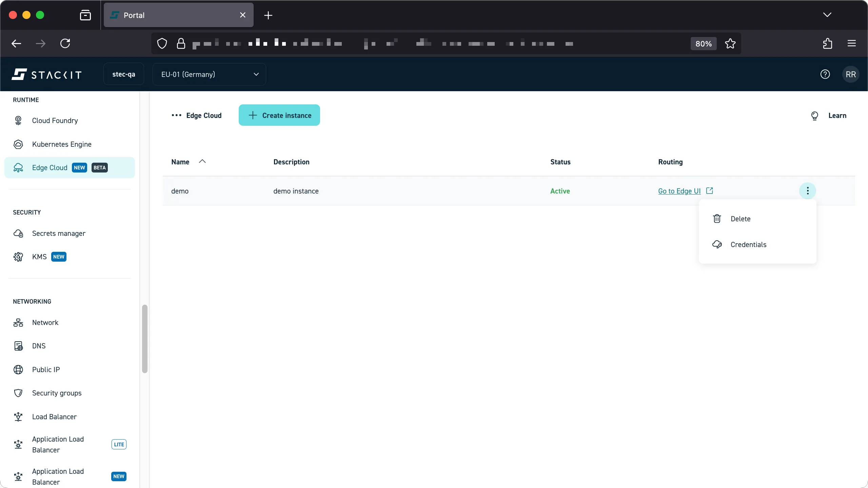Open Secrets manager under Security

pos(59,233)
